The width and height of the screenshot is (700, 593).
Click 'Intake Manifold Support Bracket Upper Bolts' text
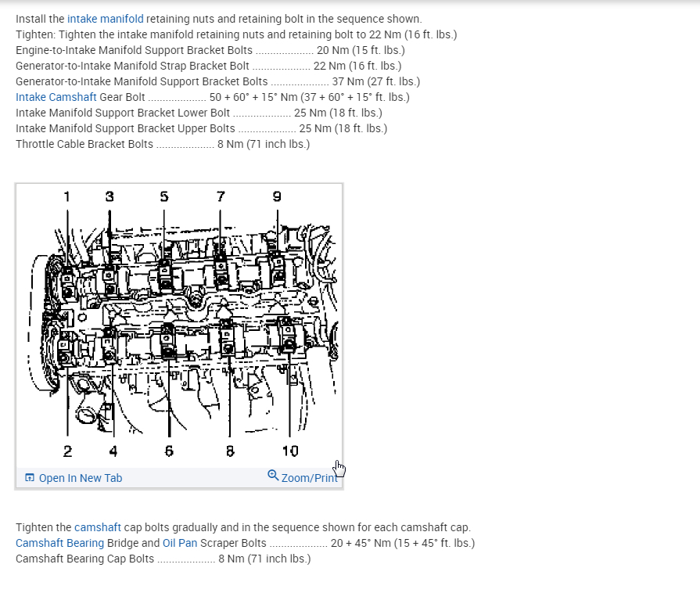[125, 128]
